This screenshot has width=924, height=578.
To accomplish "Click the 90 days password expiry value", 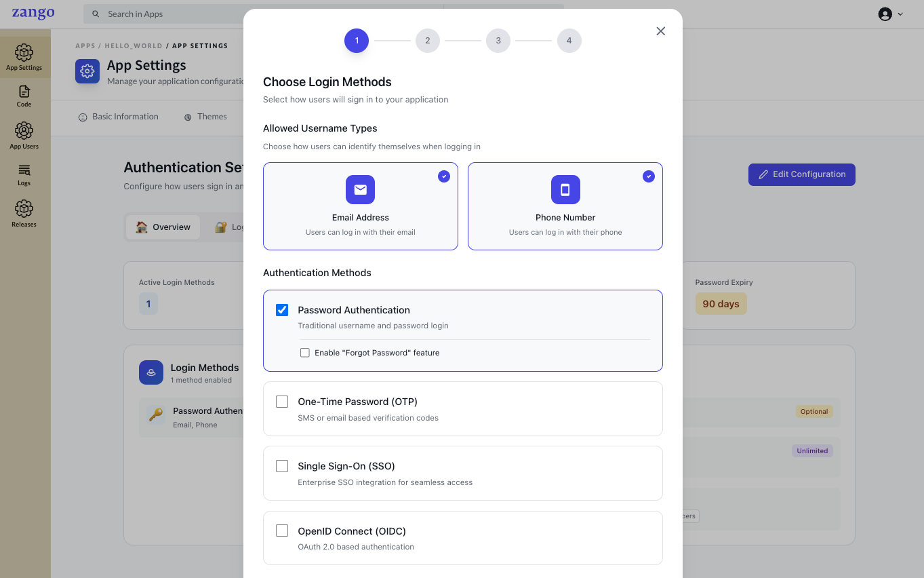I will [721, 304].
